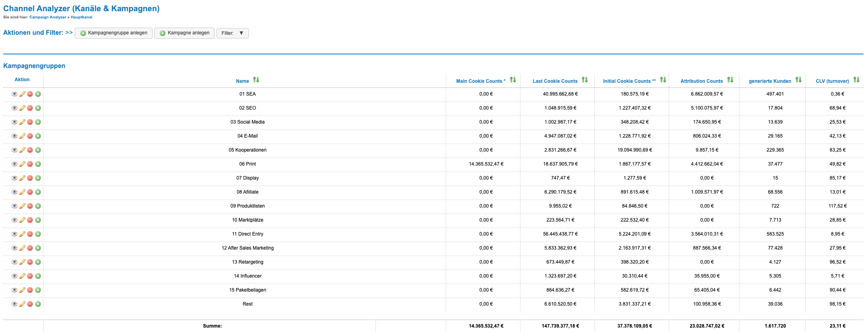Image resolution: width=868 pixels, height=332 pixels.
Task: Click the sum value 147.739.377,18 €
Action: click(560, 326)
